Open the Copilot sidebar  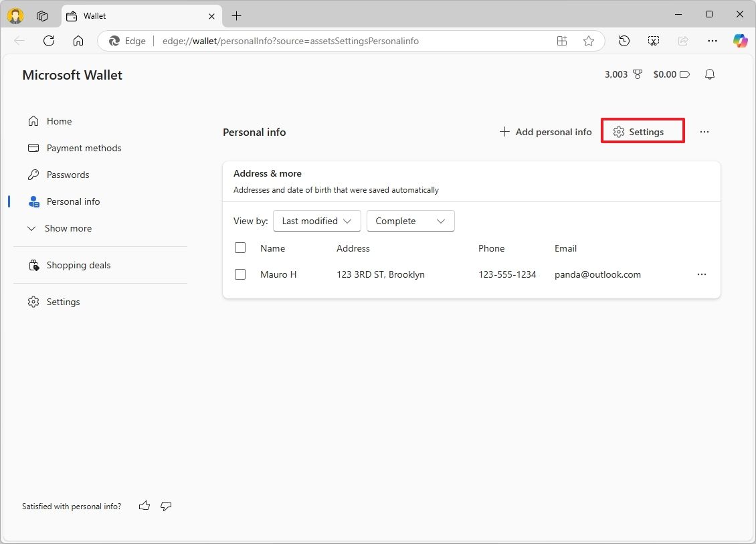[740, 41]
